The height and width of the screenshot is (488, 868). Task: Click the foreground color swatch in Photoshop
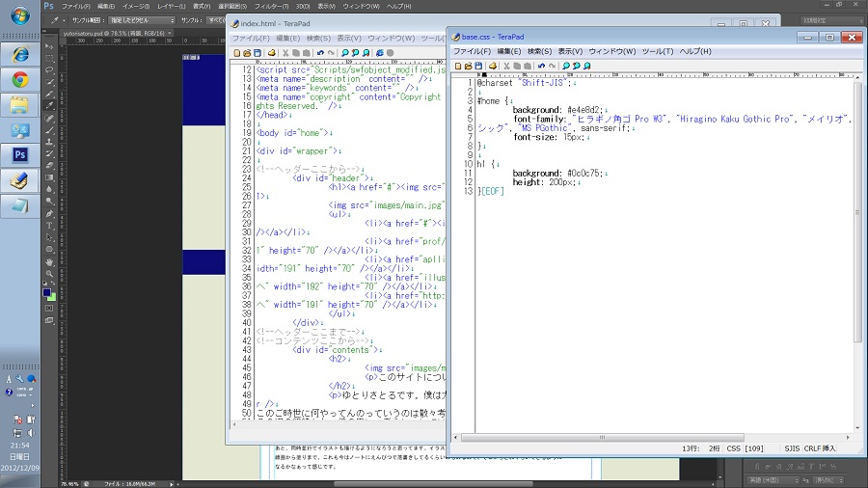coord(47,292)
